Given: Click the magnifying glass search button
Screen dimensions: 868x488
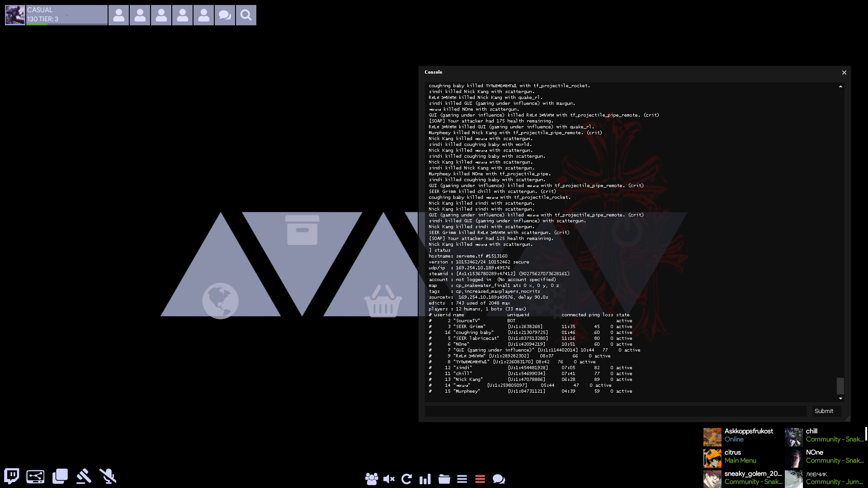Looking at the screenshot, I should point(246,15).
